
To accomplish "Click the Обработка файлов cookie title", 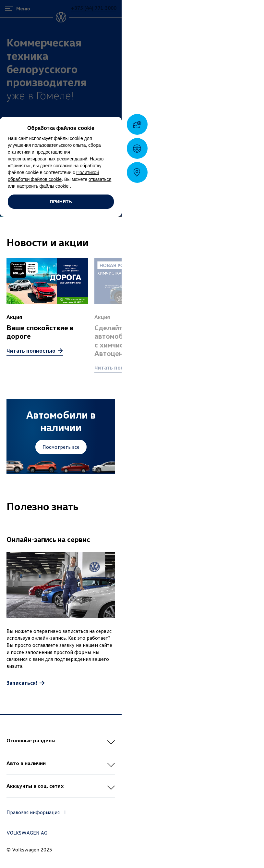I will tap(61, 128).
